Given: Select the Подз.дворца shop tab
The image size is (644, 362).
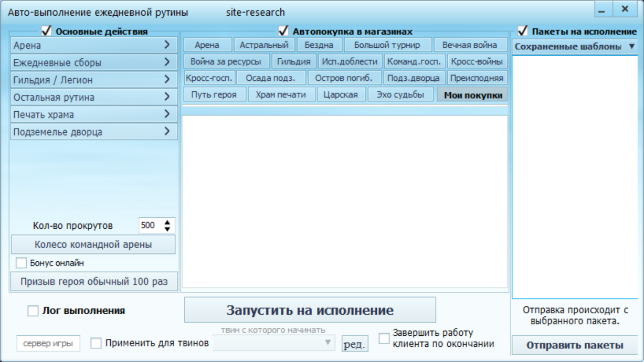Looking at the screenshot, I should pos(414,78).
